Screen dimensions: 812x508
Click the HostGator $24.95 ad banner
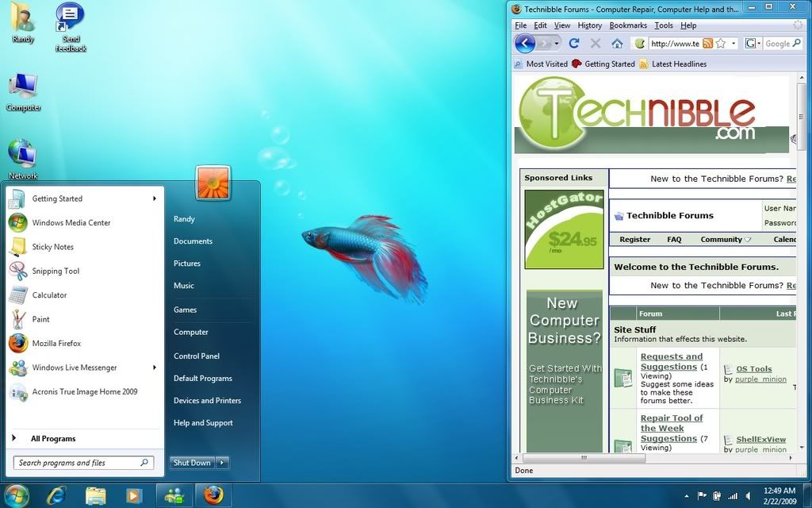[x=564, y=229]
